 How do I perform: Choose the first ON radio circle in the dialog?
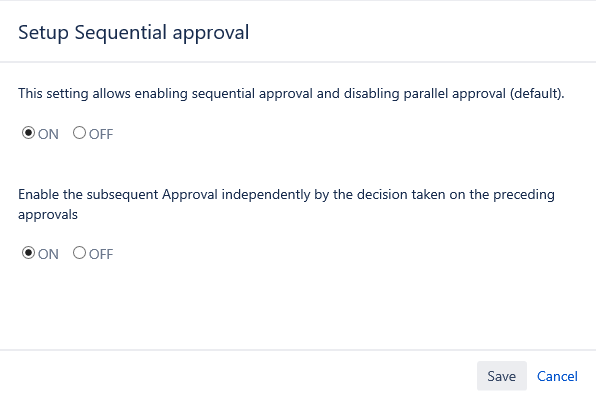tap(29, 133)
